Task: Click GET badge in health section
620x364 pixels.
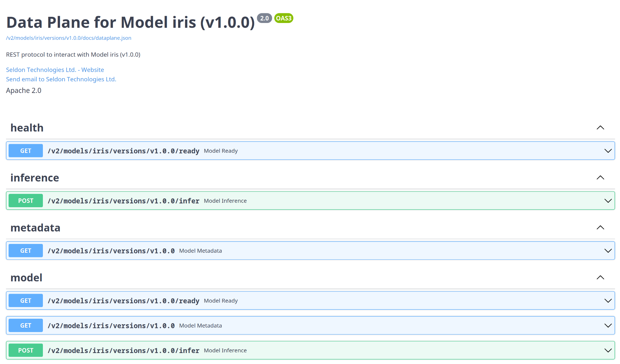Action: [26, 151]
